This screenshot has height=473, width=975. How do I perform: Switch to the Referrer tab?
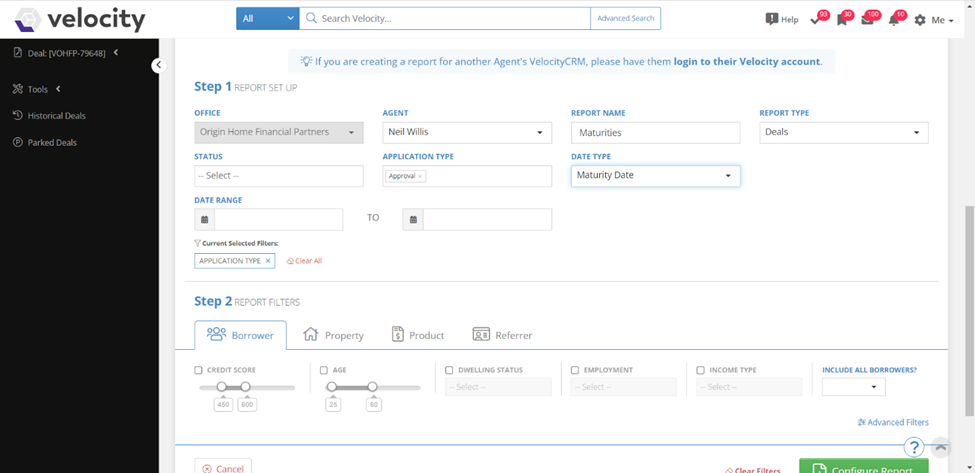tap(502, 335)
